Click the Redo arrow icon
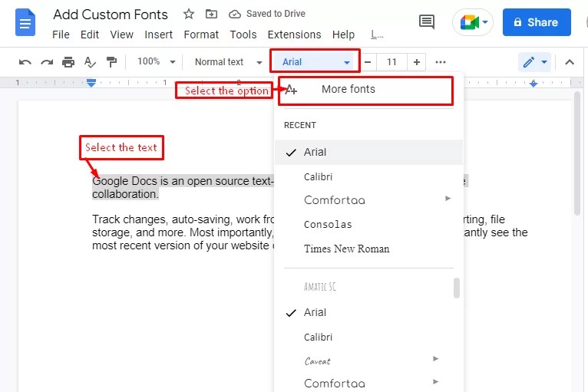This screenshot has height=392, width=588. (x=47, y=62)
